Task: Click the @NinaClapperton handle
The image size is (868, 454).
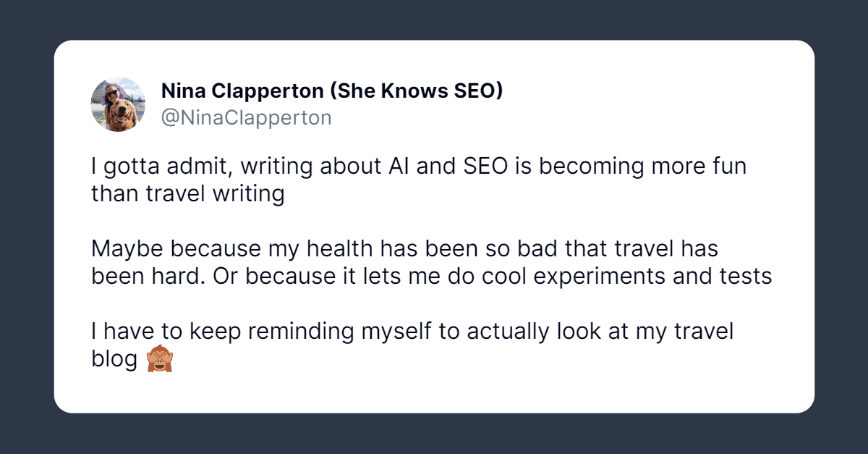Action: coord(246,117)
